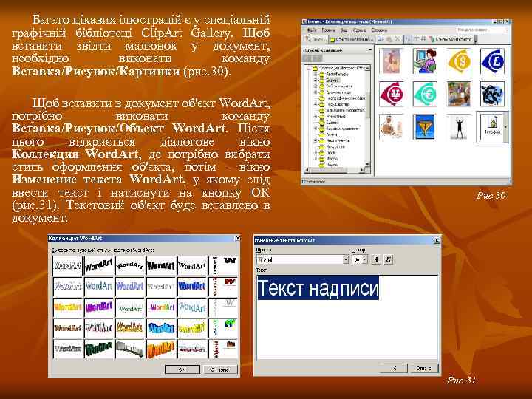
Task: Close the Коллекция WordArt dialog
Action: (237, 239)
